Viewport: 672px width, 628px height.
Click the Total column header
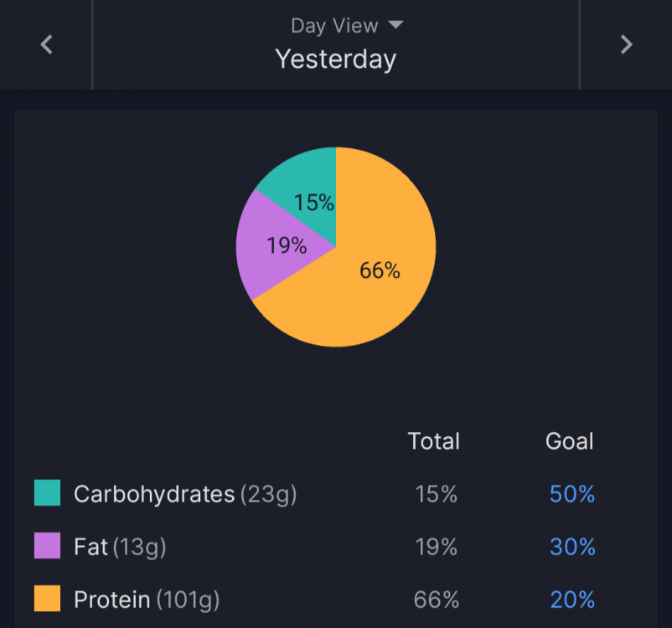pyautogui.click(x=434, y=440)
